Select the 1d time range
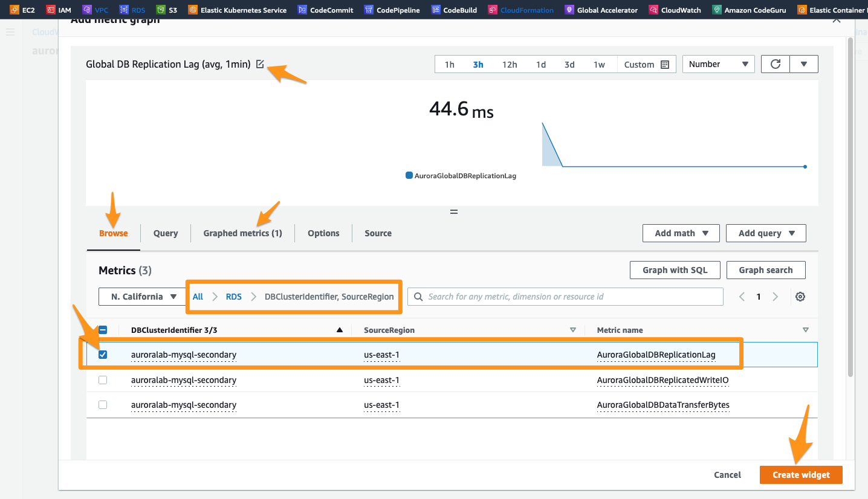This screenshot has width=868, height=499. [x=541, y=65]
